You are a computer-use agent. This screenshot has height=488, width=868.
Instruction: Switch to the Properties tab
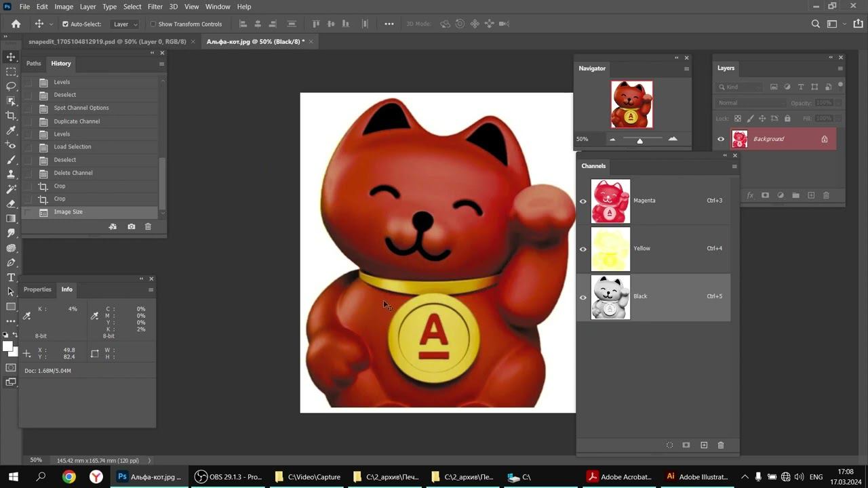click(x=37, y=289)
